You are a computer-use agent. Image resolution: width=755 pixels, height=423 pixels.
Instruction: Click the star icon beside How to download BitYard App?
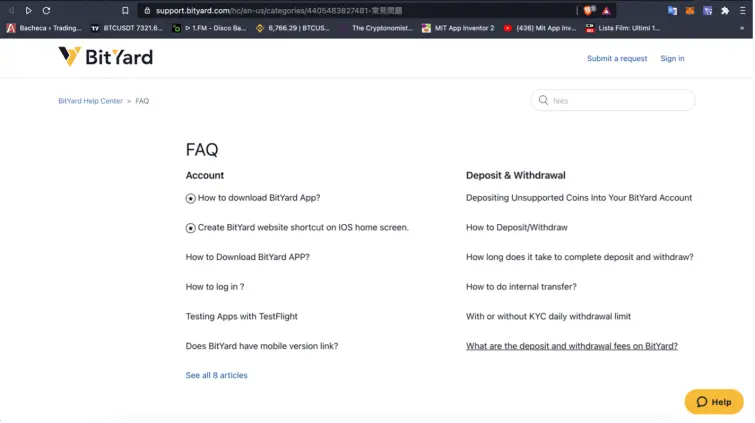pos(191,198)
